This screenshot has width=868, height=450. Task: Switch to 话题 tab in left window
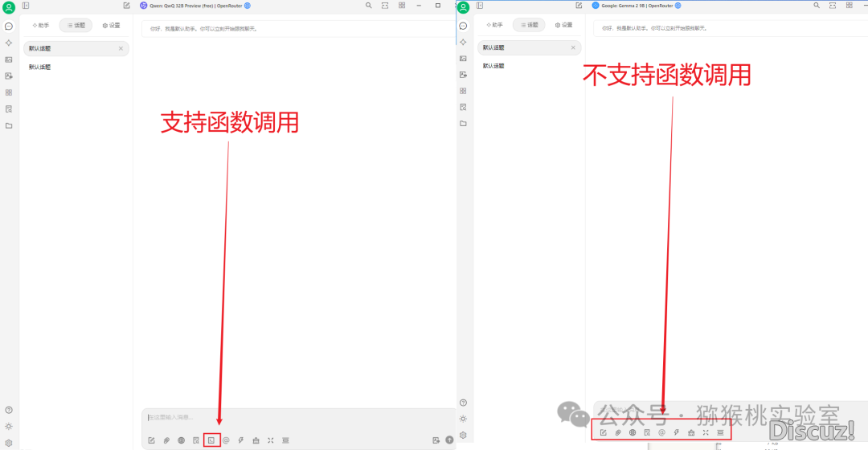[x=76, y=26]
